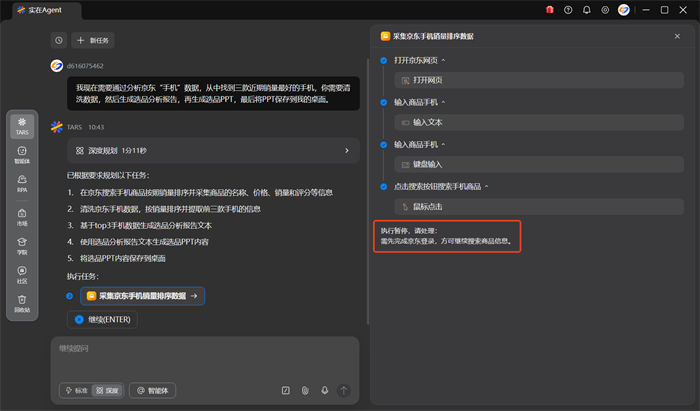Toggle the 智能体 option in input bar
700x411 pixels.
pyautogui.click(x=154, y=390)
